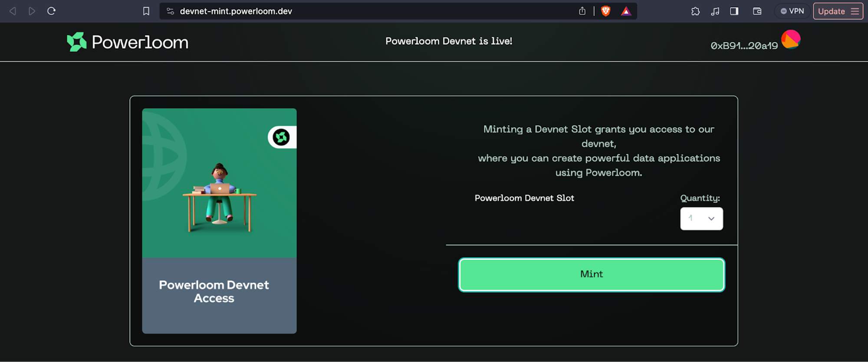Click the "Powerloom Devnet Access" card title

[x=214, y=292]
